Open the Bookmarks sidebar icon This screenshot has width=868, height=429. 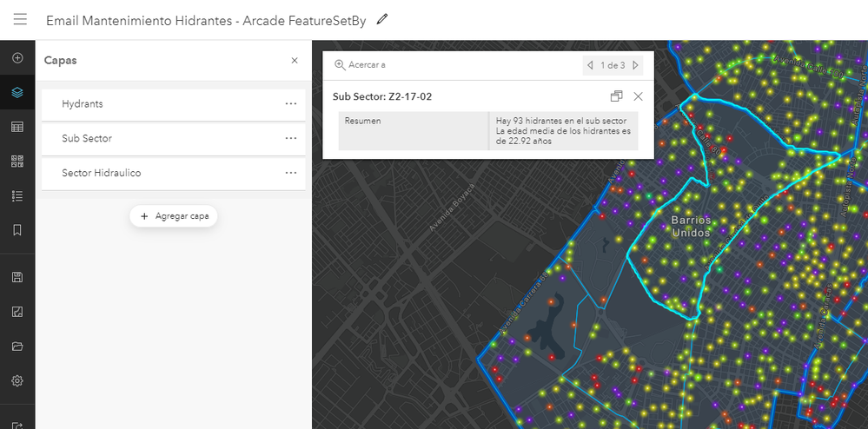[17, 230]
